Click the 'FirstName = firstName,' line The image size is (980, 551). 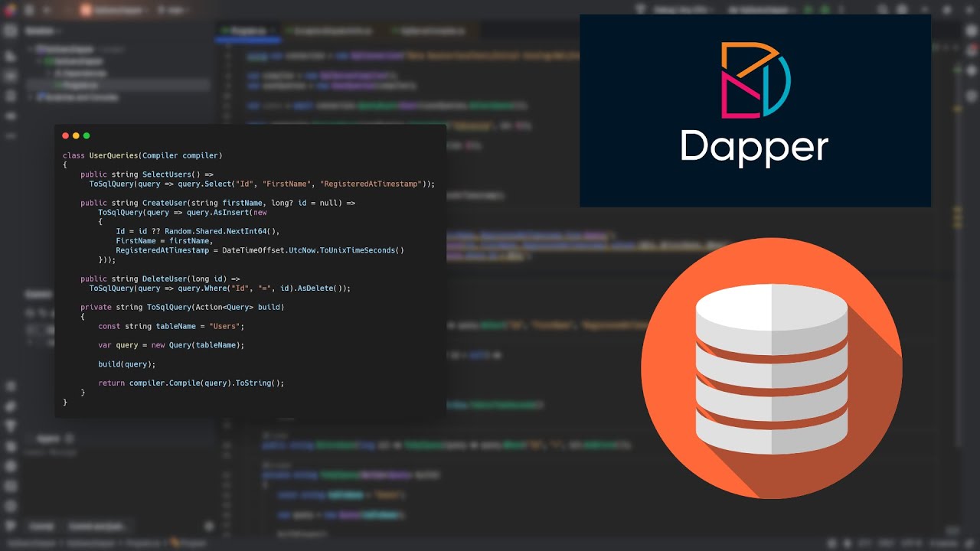[165, 241]
